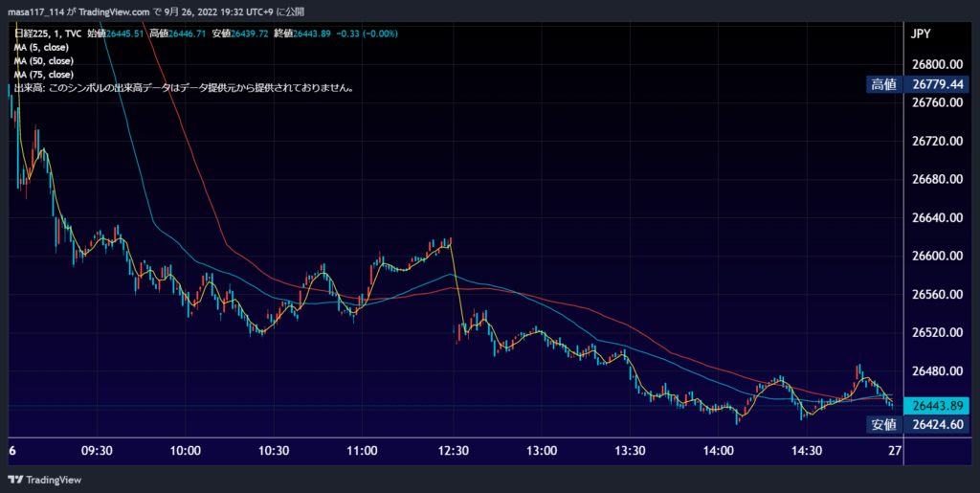The height and width of the screenshot is (493, 980).
Task: Click the 10:00 time axis label
Action: click(185, 451)
